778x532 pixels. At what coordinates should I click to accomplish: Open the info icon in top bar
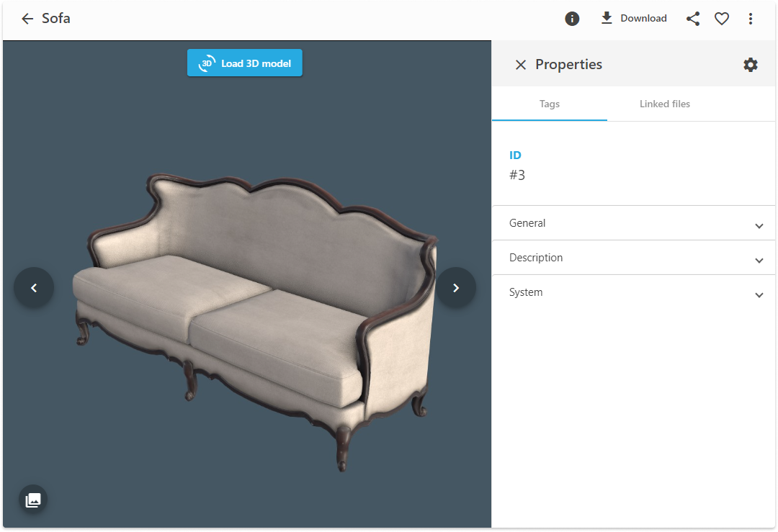(572, 19)
